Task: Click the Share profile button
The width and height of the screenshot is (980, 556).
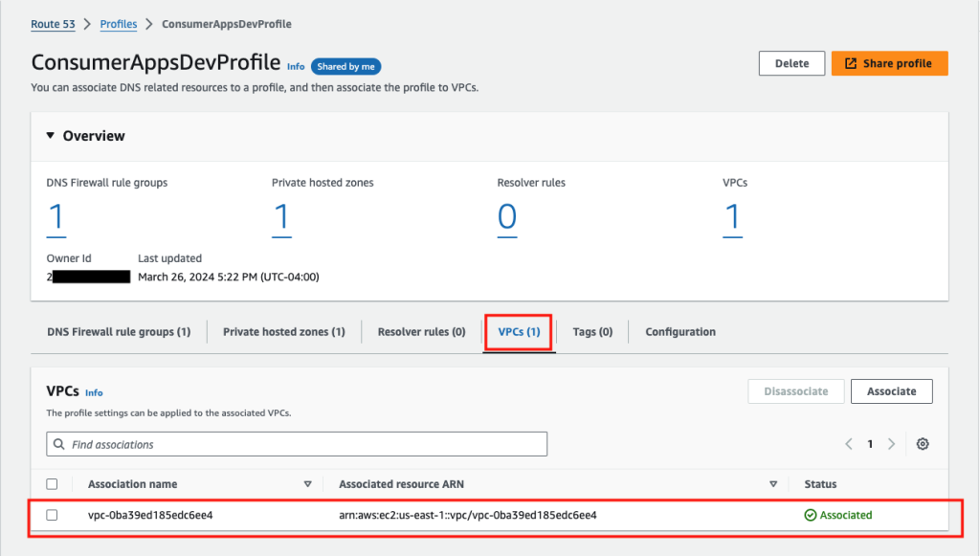Action: point(889,62)
